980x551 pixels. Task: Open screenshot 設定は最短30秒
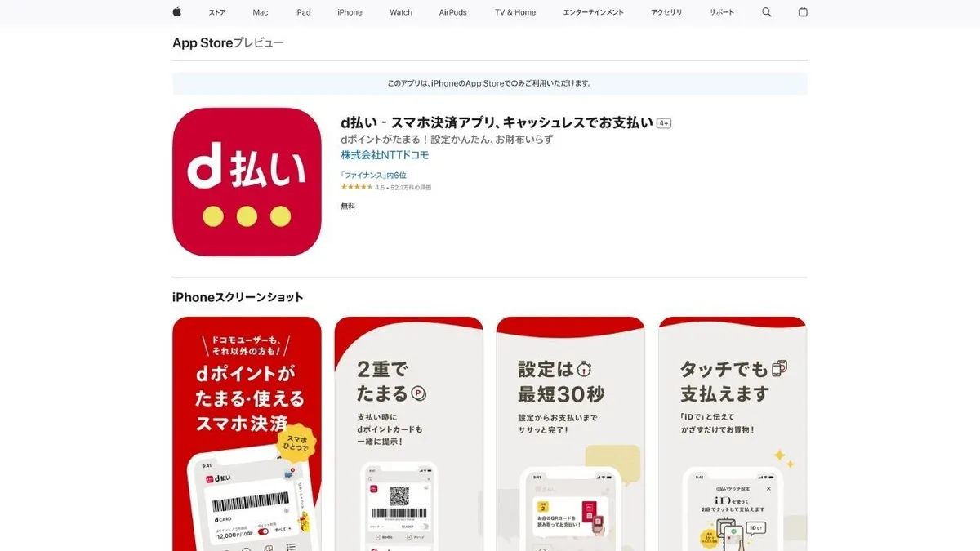(x=571, y=433)
